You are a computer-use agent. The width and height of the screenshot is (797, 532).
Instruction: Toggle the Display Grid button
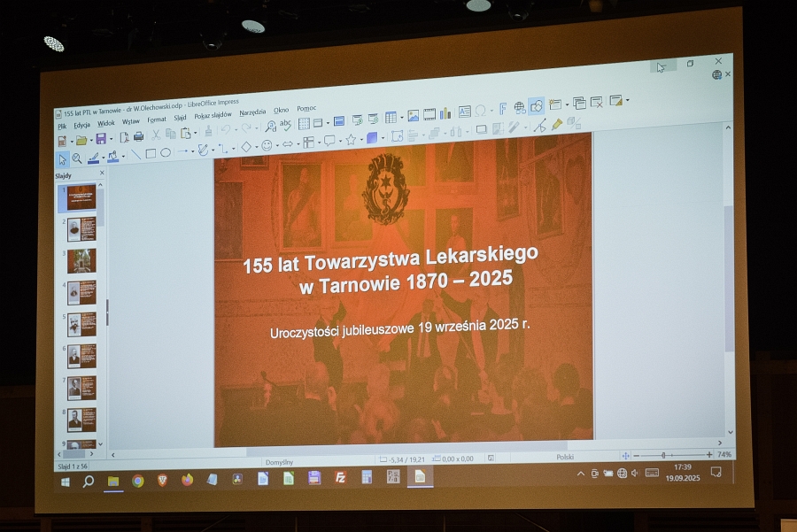[304, 124]
